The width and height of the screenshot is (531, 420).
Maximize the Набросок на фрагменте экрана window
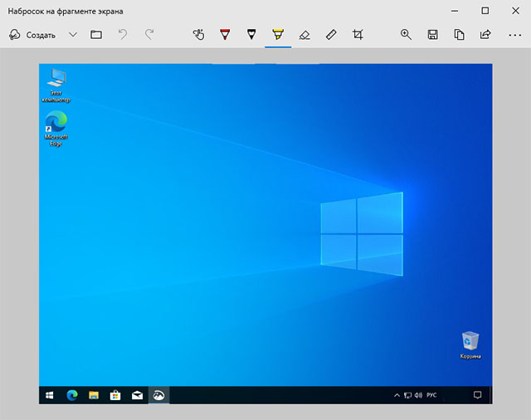tap(485, 11)
